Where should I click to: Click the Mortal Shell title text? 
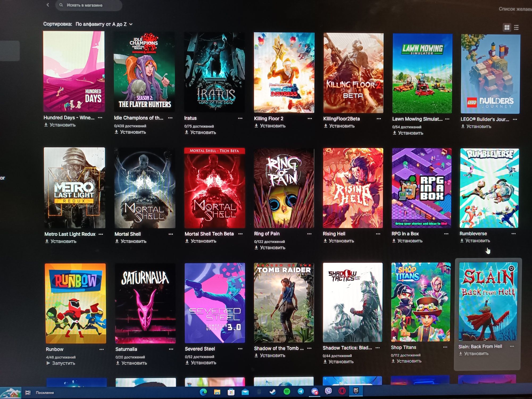point(128,234)
